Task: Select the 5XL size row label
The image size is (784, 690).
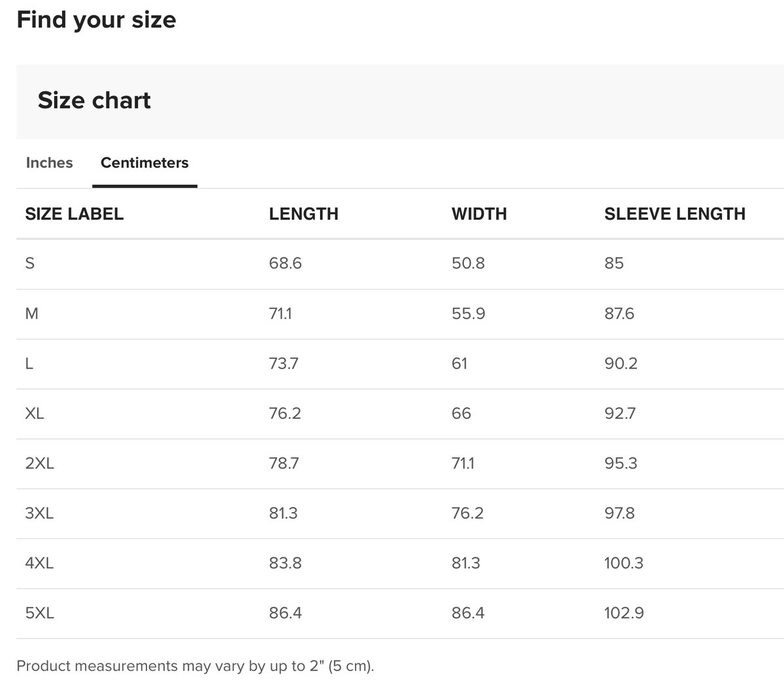Action: [39, 613]
